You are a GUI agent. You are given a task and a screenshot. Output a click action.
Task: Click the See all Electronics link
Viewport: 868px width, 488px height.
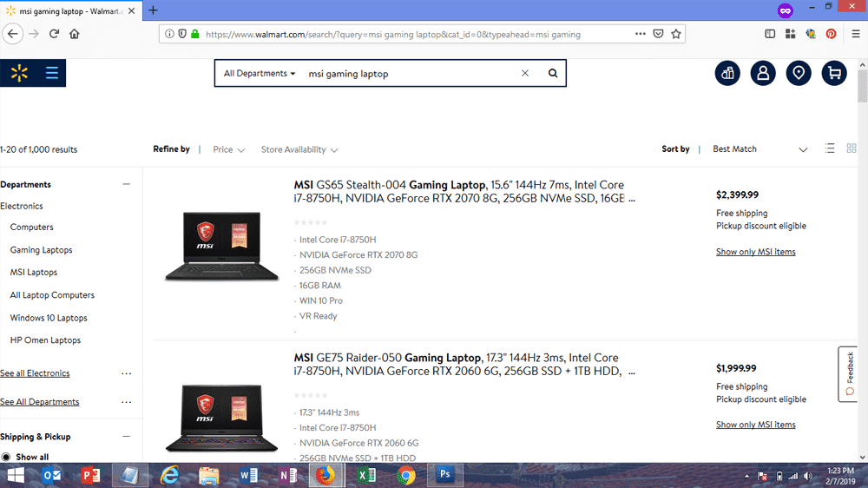click(35, 373)
